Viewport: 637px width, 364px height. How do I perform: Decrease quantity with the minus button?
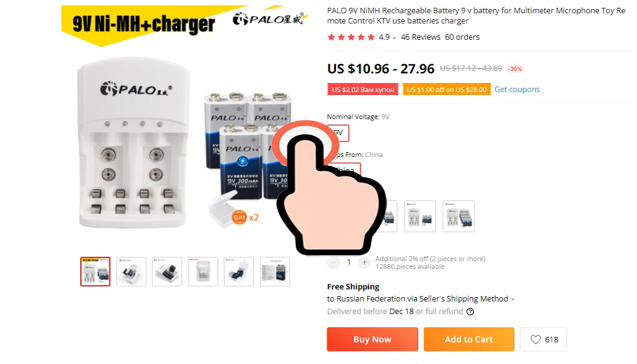point(333,262)
